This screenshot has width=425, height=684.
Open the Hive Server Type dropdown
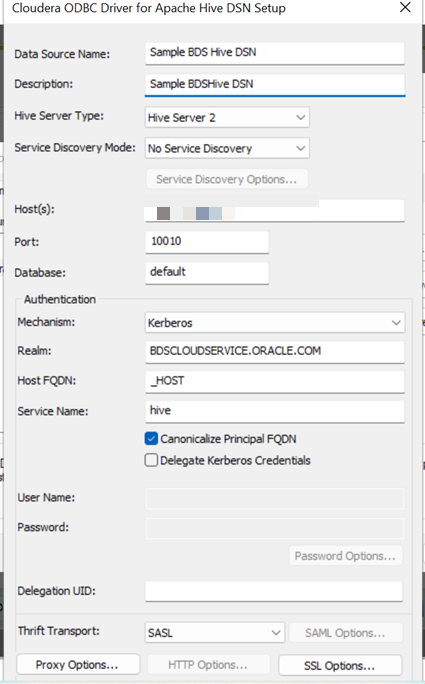227,117
